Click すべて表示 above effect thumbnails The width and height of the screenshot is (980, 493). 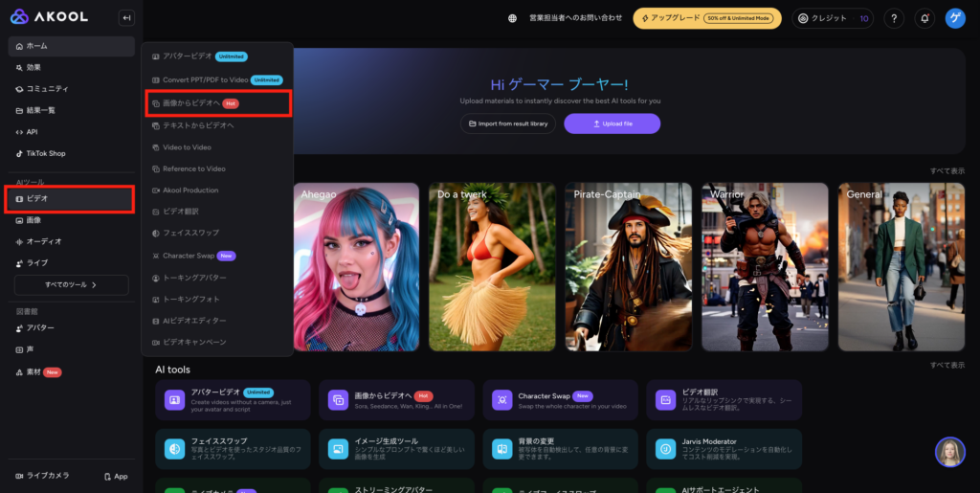pyautogui.click(x=947, y=170)
